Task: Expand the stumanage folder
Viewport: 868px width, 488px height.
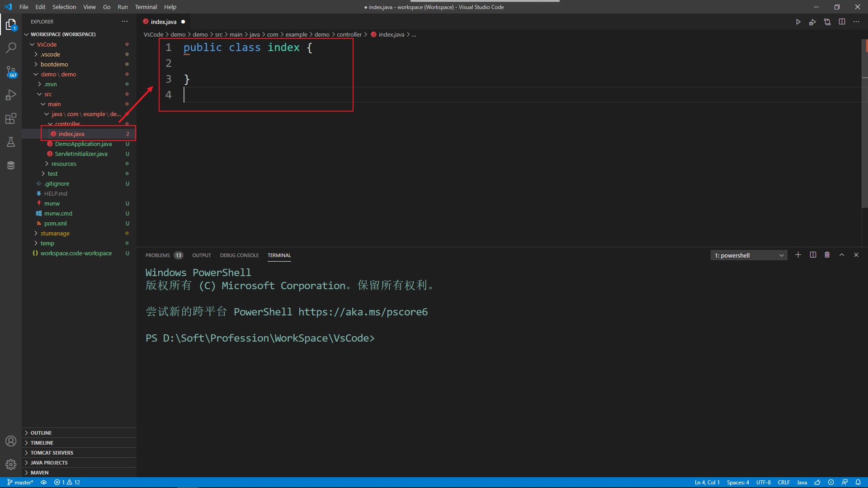Action: pyautogui.click(x=55, y=234)
